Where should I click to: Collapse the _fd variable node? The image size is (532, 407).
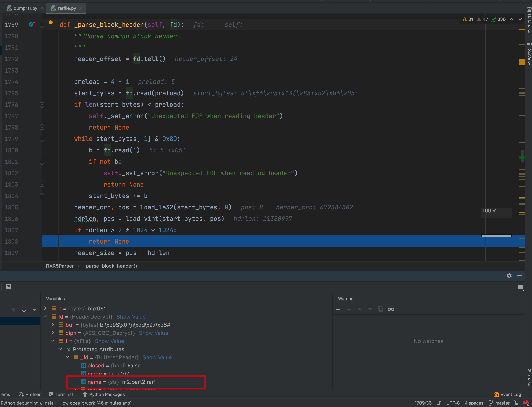click(68, 357)
